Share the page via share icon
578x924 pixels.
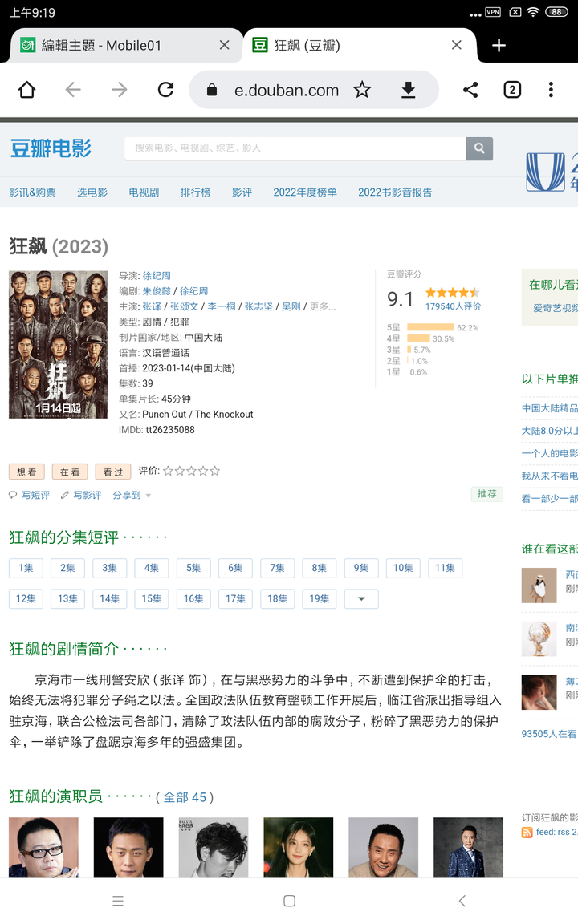470,90
